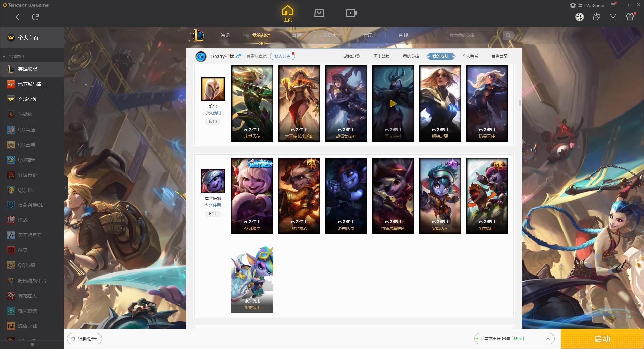The height and width of the screenshot is (349, 644).
Task: Switch to the 个人荣誉 sub-tab
Action: [470, 56]
